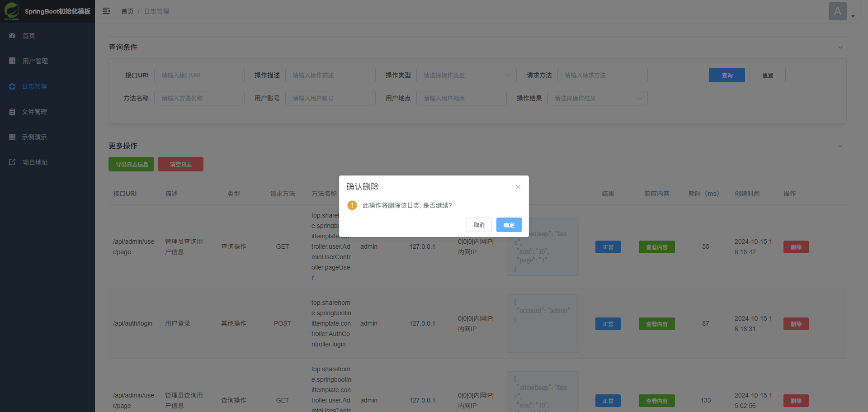The image size is (868, 412).
Task: Click the 用户管理 table icon in sidebar
Action: pos(12,61)
